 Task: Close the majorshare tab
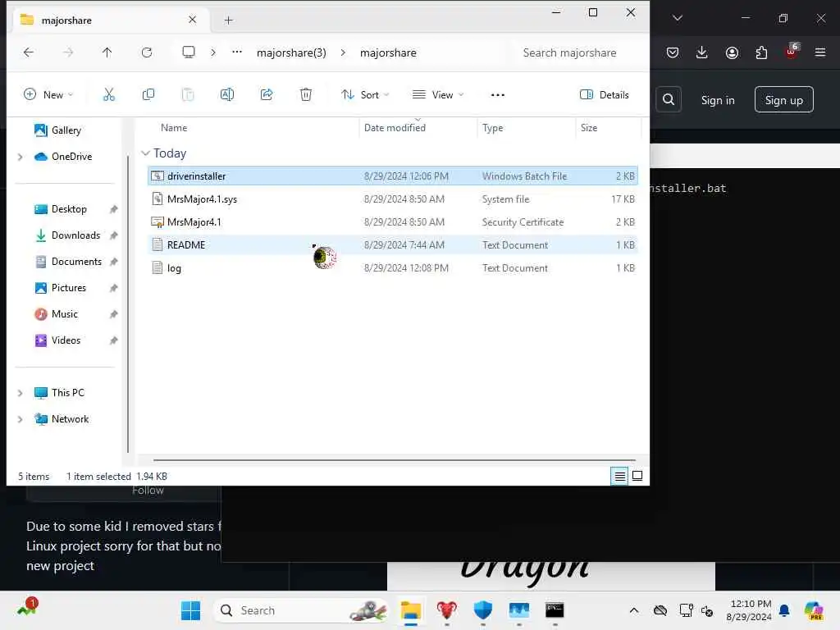(192, 20)
